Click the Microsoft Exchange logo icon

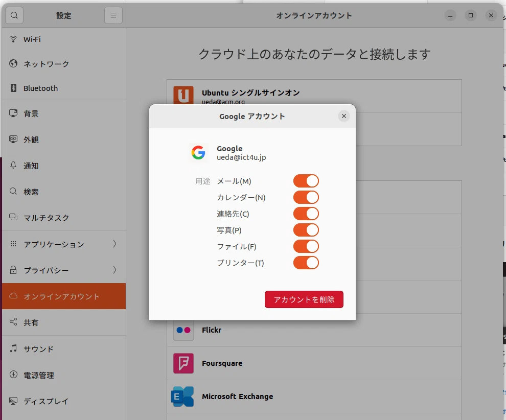click(x=182, y=396)
